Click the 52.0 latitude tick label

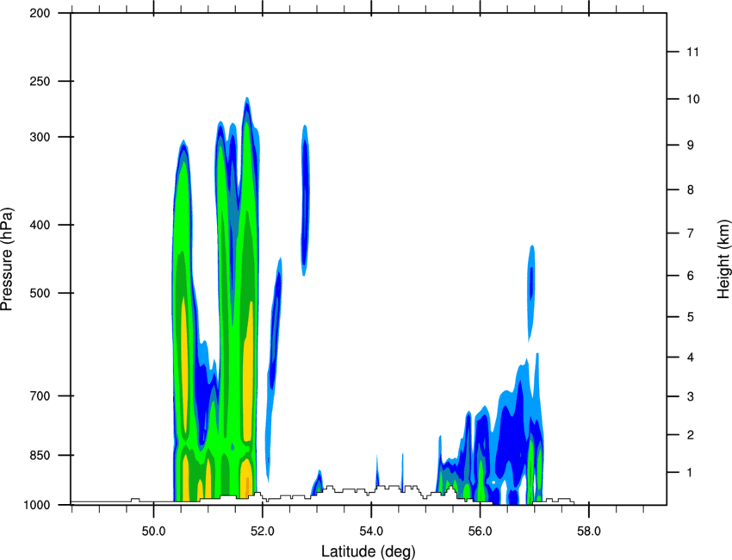263,532
